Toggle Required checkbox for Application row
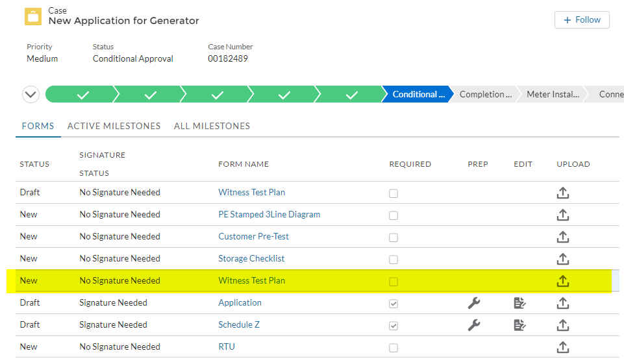The image size is (624, 364). coord(393,304)
